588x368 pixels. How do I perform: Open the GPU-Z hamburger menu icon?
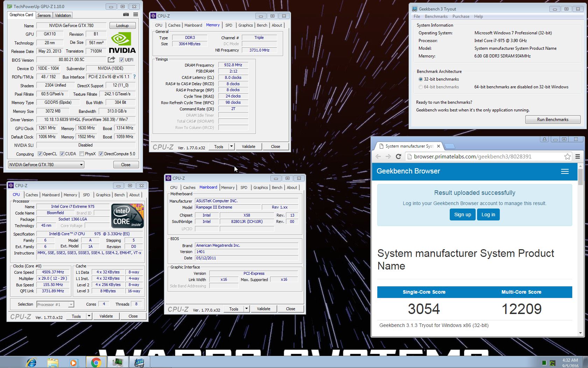[135, 15]
